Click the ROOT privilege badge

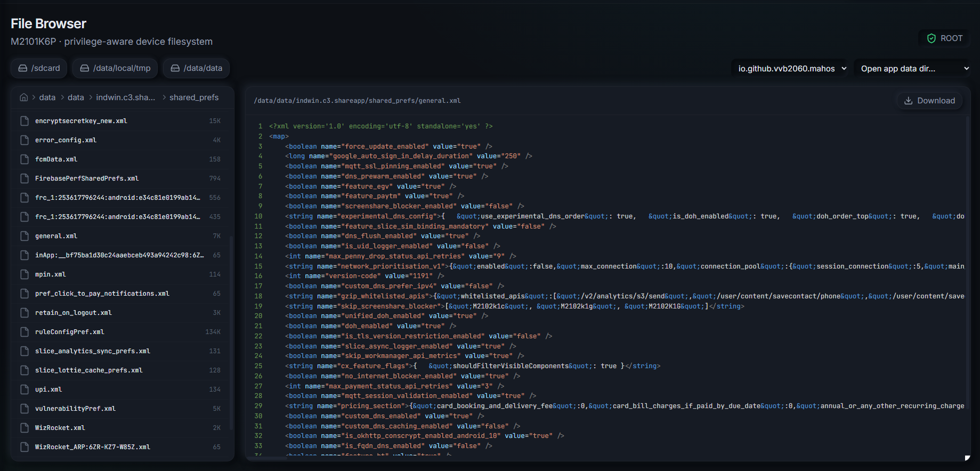click(944, 38)
